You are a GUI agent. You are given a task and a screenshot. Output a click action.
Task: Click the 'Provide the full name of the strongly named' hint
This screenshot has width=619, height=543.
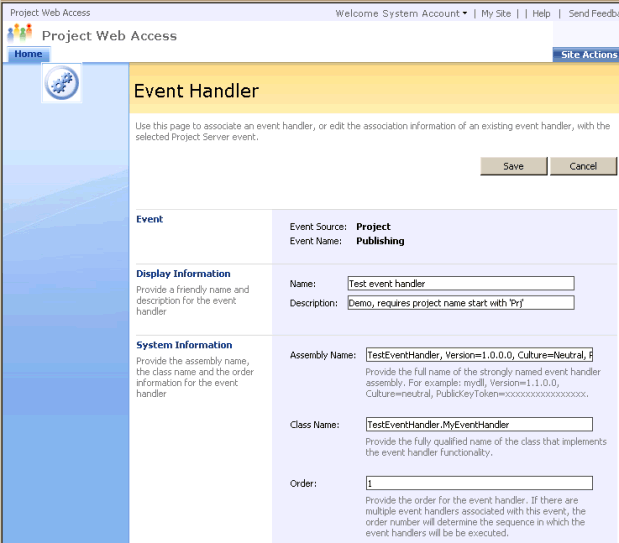pos(483,383)
